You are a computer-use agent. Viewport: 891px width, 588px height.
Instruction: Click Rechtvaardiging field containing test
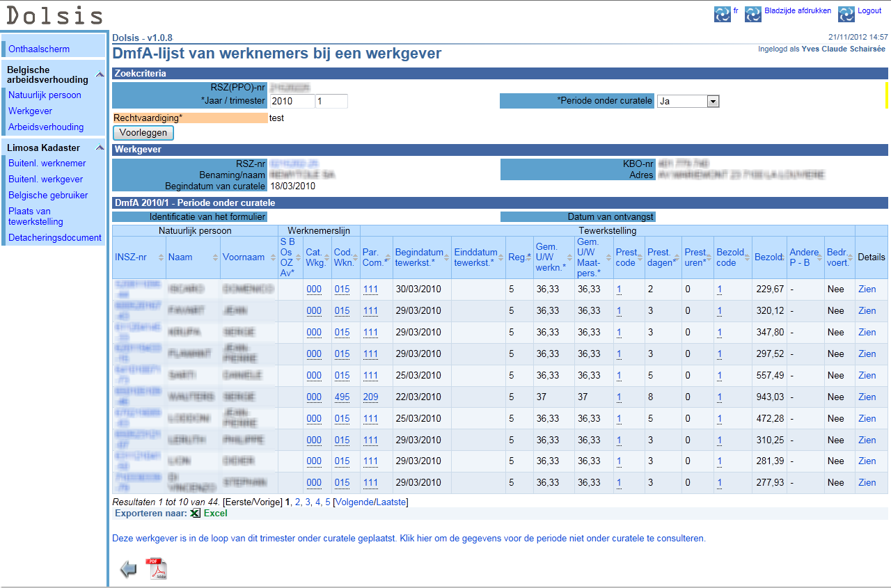coord(276,118)
